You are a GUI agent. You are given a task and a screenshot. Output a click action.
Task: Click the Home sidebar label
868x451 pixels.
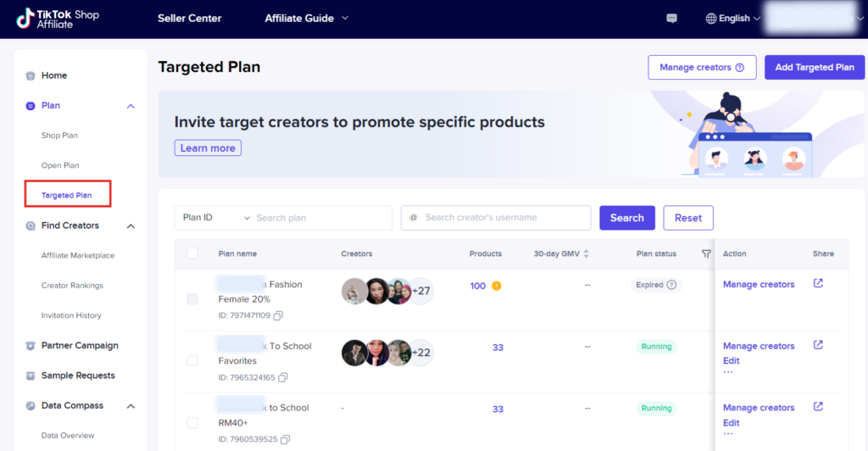[x=54, y=75]
